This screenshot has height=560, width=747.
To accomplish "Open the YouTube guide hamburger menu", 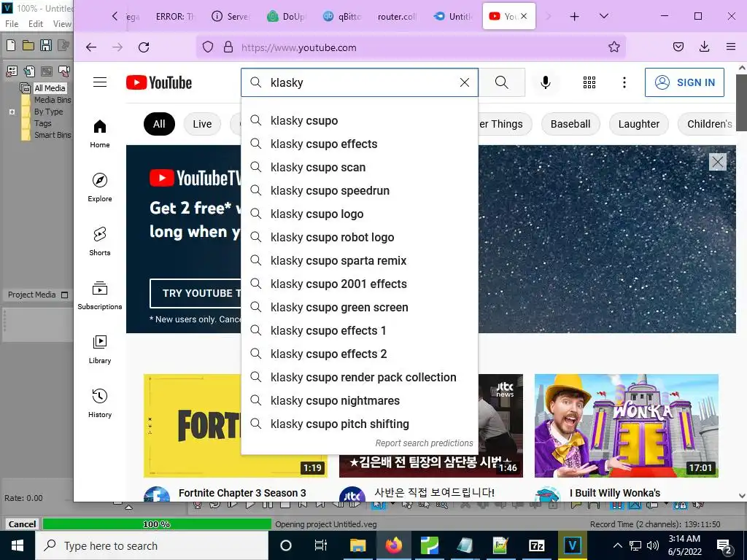I will coord(99,82).
